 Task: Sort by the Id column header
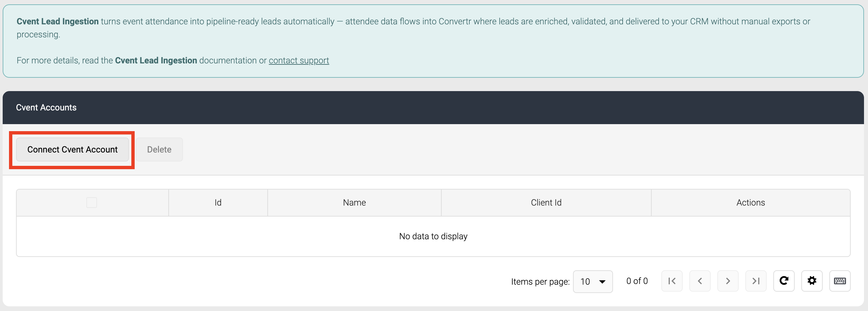pos(218,203)
